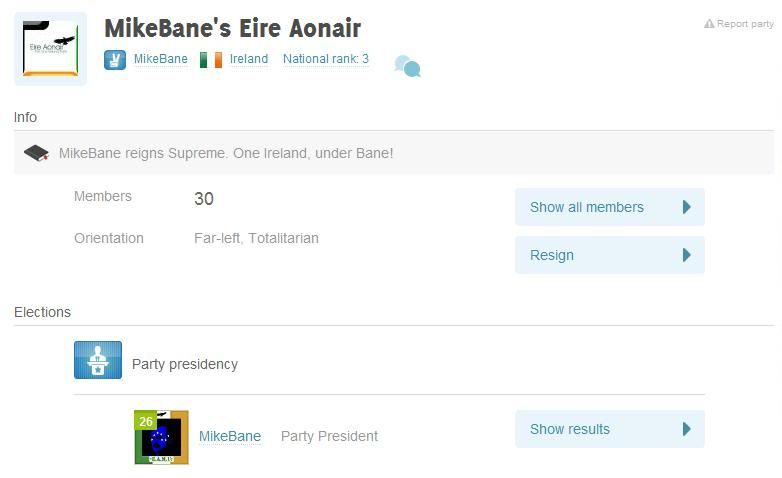The width and height of the screenshot is (782, 478).
Task: Click the blue party president badge icon
Action: pyautogui.click(x=115, y=60)
